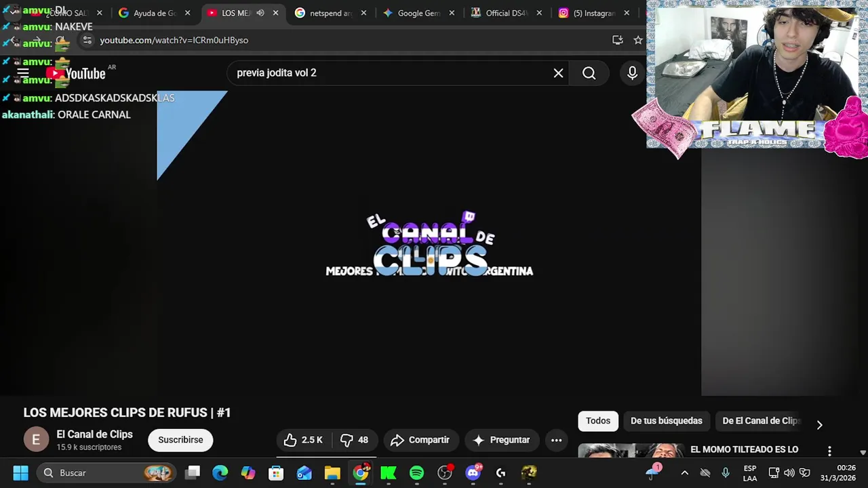Open Microsoft Store from the taskbar
868x488 pixels.
(276, 472)
